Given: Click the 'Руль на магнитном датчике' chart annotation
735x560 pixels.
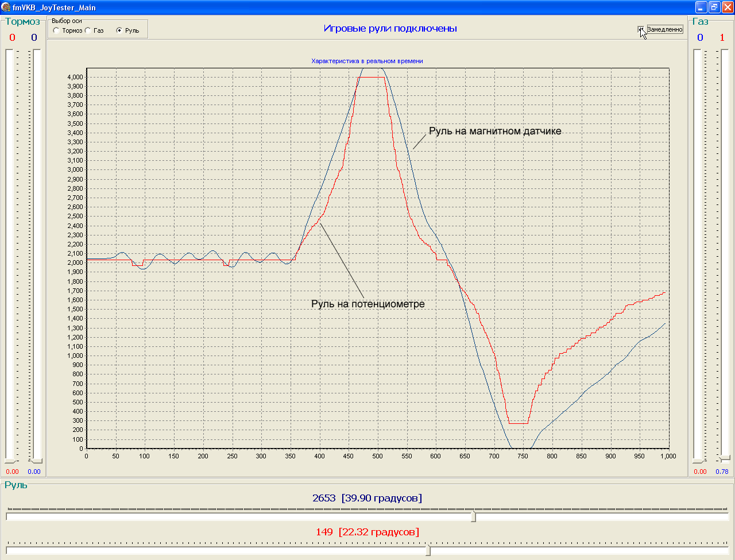Looking at the screenshot, I should (495, 131).
